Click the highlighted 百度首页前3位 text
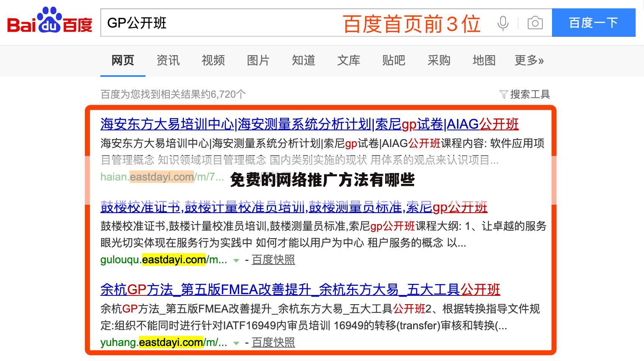This screenshot has width=644, height=361. pos(411,23)
